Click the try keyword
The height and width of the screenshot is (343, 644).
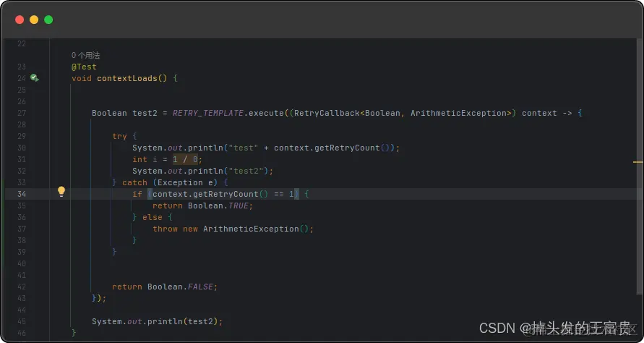coord(119,136)
